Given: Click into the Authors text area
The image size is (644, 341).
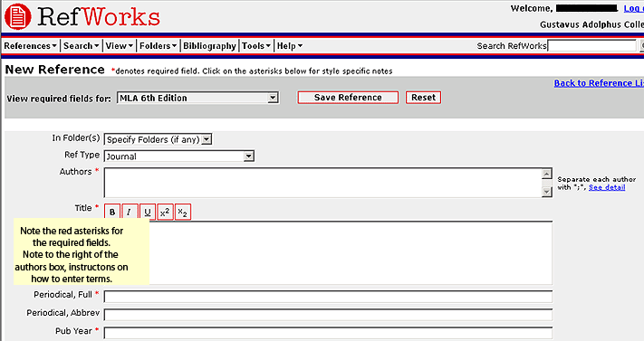Looking at the screenshot, I should (322, 182).
